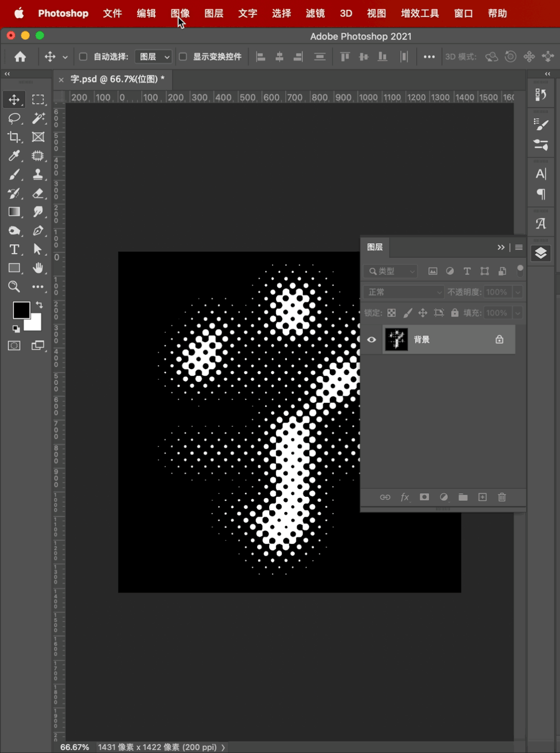The width and height of the screenshot is (560, 753).
Task: Hide the 背景 layer with eye icon
Action: tap(372, 340)
